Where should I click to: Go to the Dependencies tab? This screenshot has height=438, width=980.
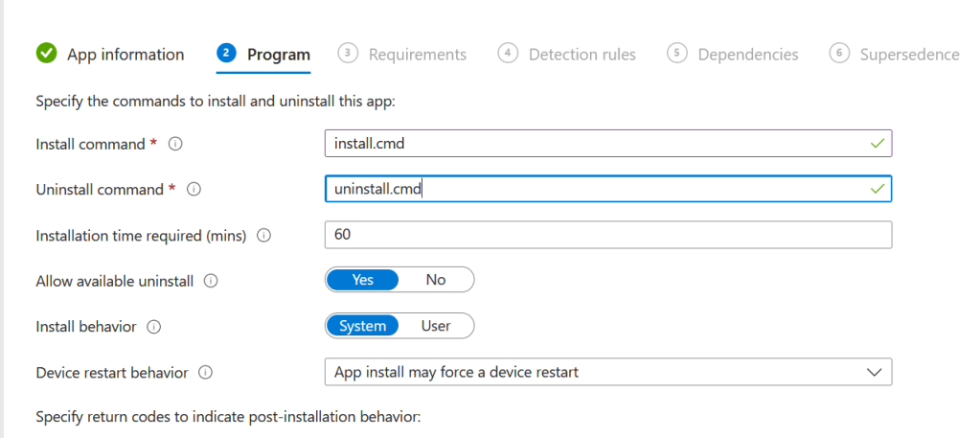[747, 55]
